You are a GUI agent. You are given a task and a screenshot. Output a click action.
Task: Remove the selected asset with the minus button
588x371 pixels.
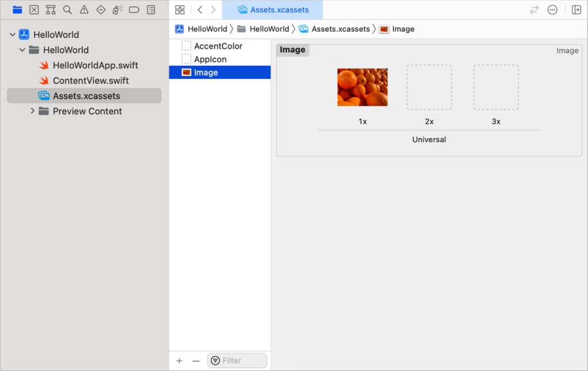coord(195,361)
